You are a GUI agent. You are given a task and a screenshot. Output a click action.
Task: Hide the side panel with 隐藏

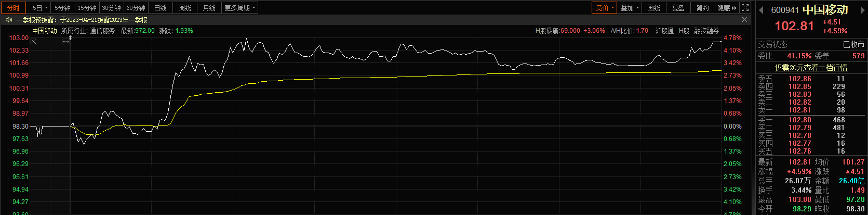(x=727, y=8)
